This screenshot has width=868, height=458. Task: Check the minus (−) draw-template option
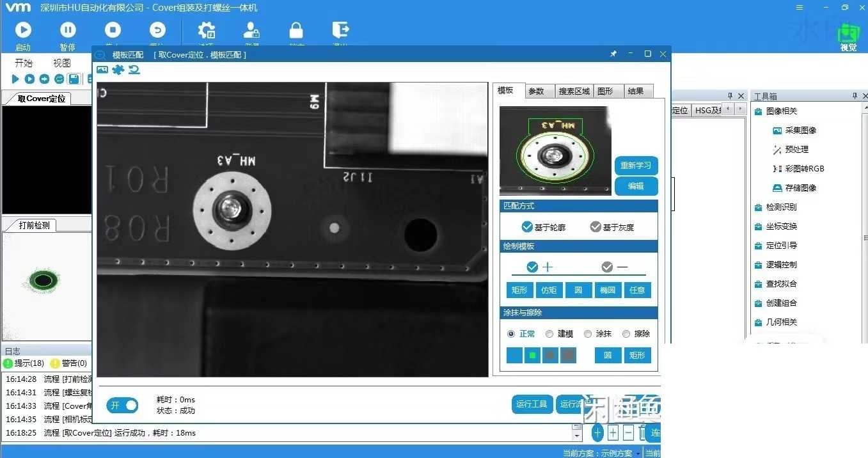(x=607, y=267)
